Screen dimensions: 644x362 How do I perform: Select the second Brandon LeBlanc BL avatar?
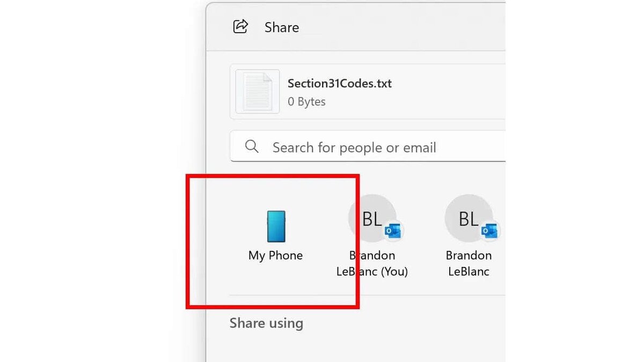469,218
